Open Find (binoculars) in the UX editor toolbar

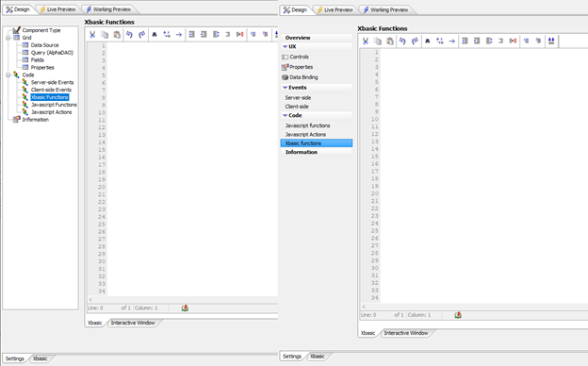click(x=427, y=41)
